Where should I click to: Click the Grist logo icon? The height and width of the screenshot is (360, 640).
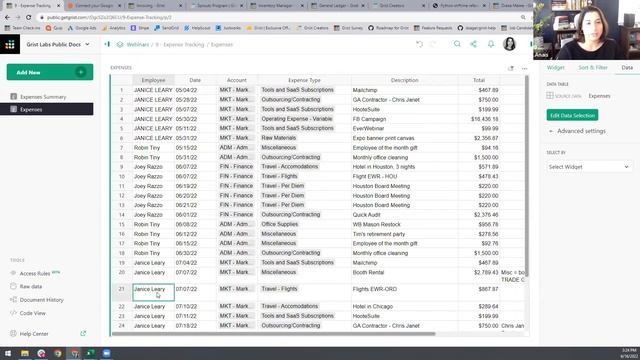pos(10,44)
